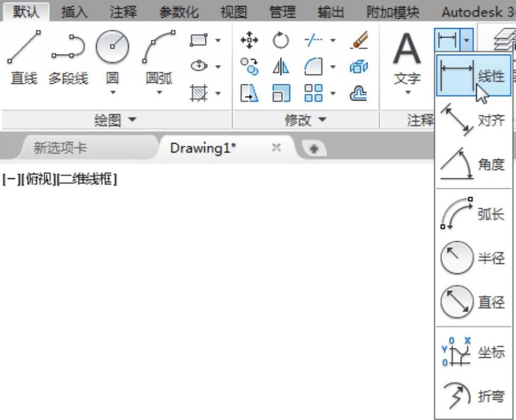The width and height of the screenshot is (516, 420).
Task: Open the Fillet tool dropdown arrow
Action: (333, 67)
